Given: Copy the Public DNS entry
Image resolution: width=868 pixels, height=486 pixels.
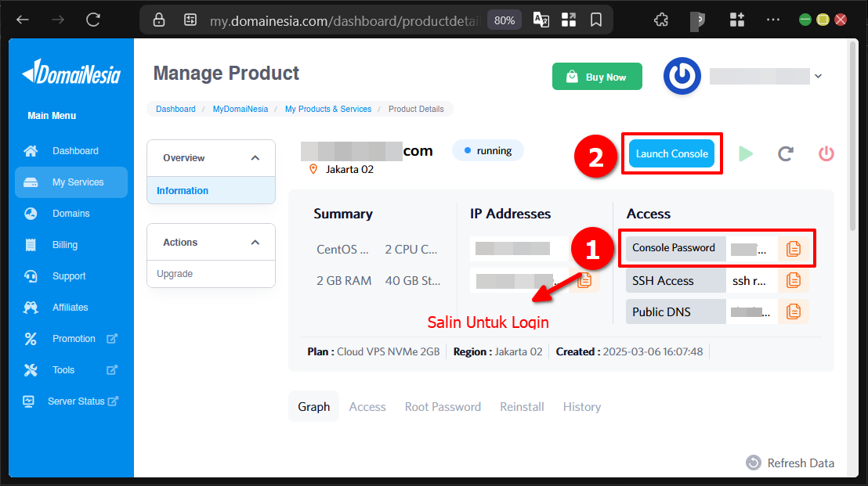Looking at the screenshot, I should pos(794,311).
